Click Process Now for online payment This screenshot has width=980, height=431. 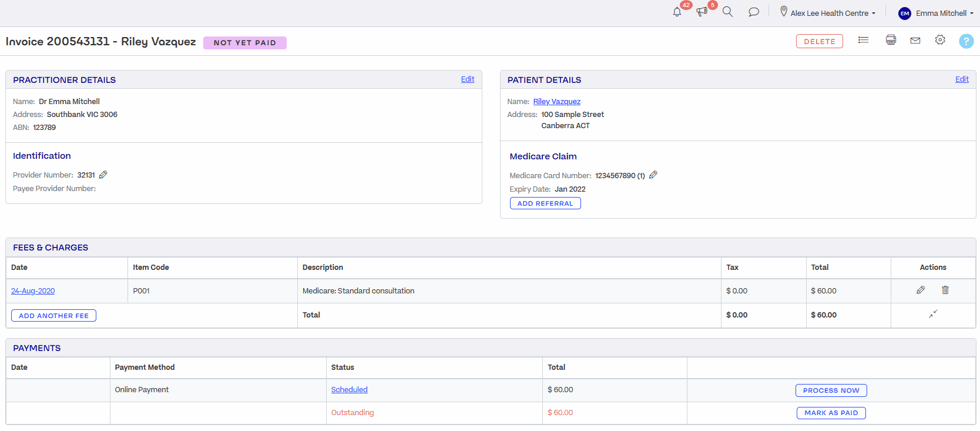click(x=831, y=390)
